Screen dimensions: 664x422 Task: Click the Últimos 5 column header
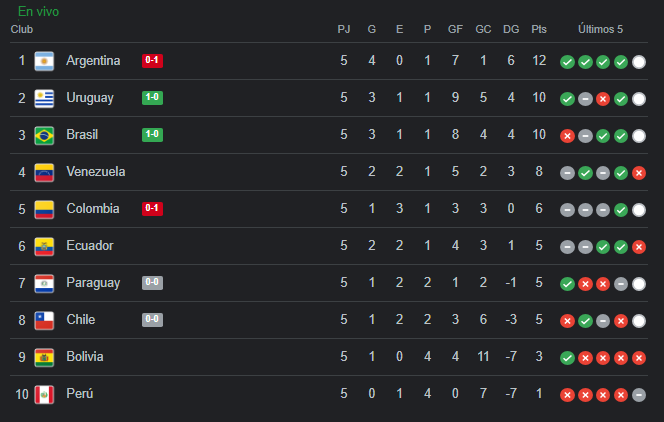coord(600,29)
